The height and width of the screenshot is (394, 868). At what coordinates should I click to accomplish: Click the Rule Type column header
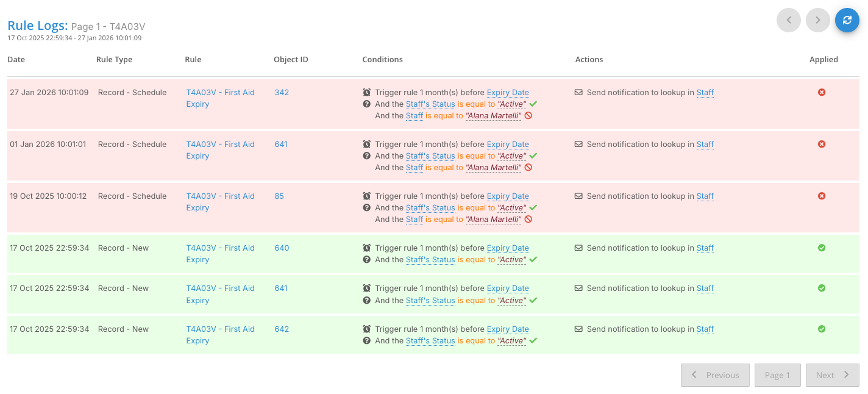pyautogui.click(x=114, y=60)
